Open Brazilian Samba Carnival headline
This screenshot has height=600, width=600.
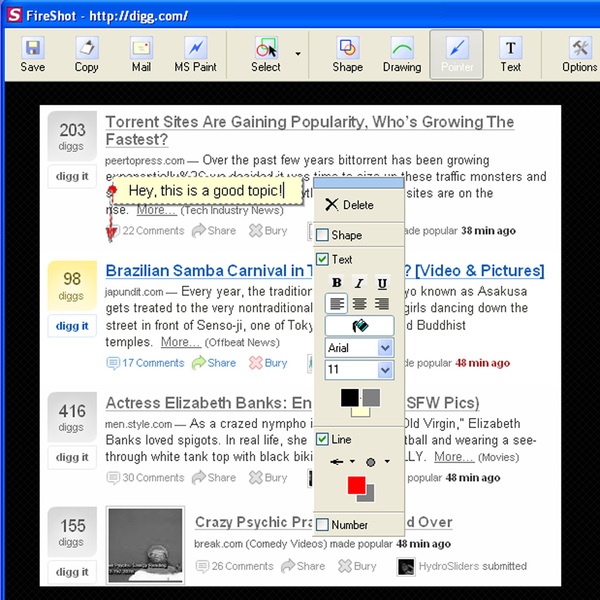point(209,271)
